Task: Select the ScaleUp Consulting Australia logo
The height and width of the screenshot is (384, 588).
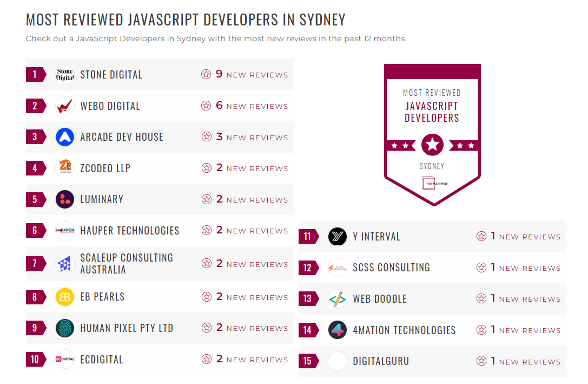Action: [64, 263]
